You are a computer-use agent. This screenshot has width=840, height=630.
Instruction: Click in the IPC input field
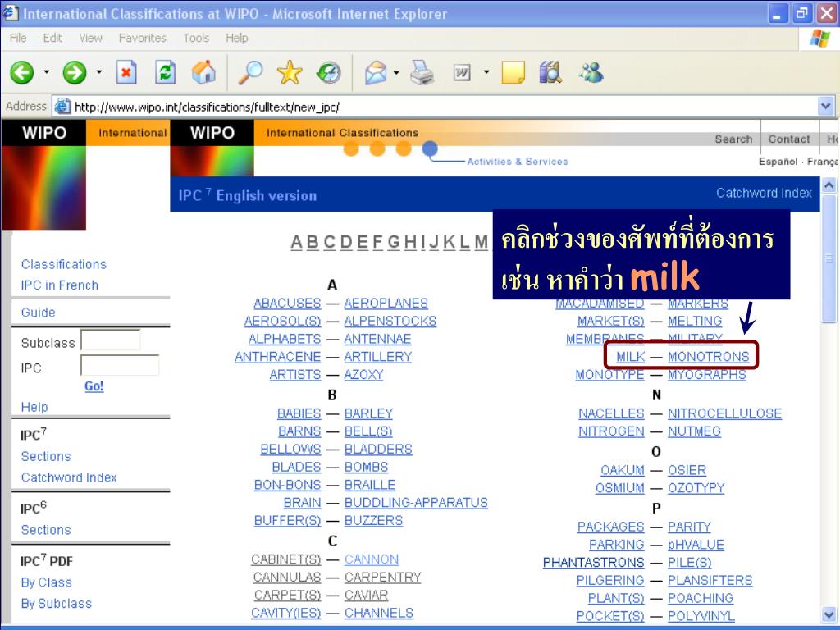pos(120,365)
